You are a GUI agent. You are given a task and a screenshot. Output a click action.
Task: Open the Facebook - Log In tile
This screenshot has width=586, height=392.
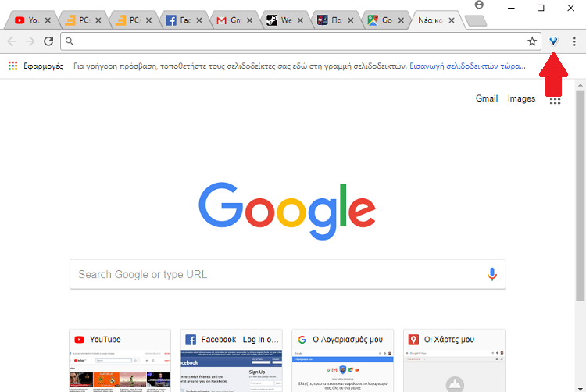(x=231, y=361)
